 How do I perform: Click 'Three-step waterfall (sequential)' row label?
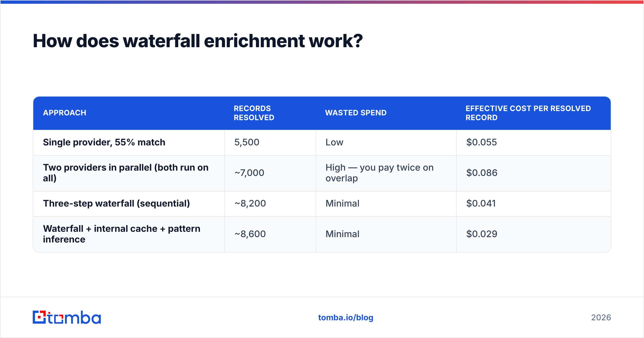(x=116, y=203)
